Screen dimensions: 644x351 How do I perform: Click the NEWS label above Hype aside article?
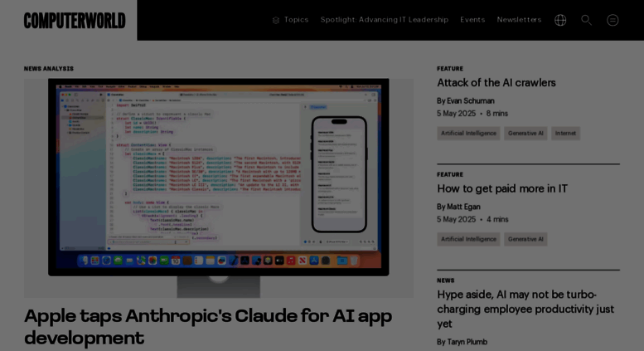446,280
